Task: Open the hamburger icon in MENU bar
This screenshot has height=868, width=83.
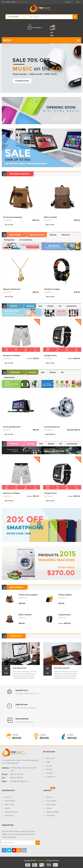Action: coord(78,40)
